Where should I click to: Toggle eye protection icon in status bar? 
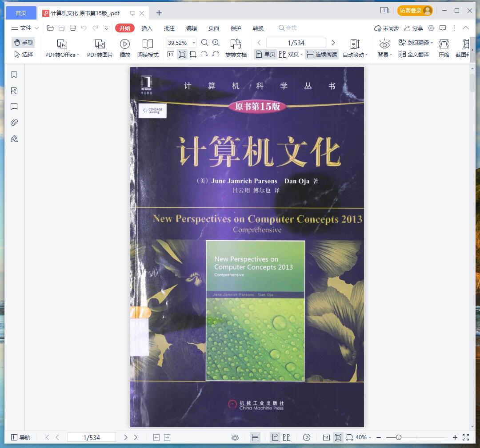point(235,437)
